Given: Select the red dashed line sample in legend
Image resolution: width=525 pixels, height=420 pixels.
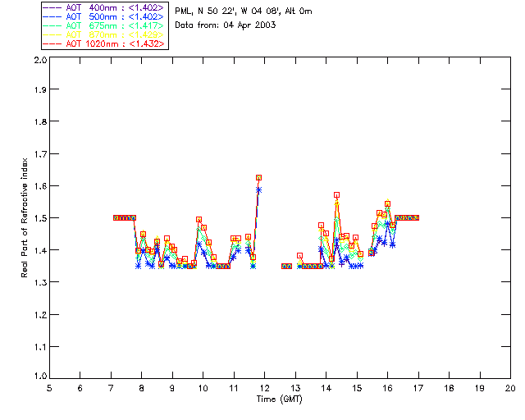Looking at the screenshot, I should (52, 43).
